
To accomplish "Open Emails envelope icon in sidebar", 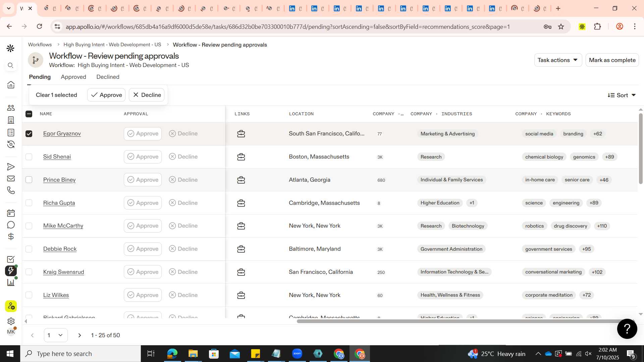I will (x=11, y=178).
